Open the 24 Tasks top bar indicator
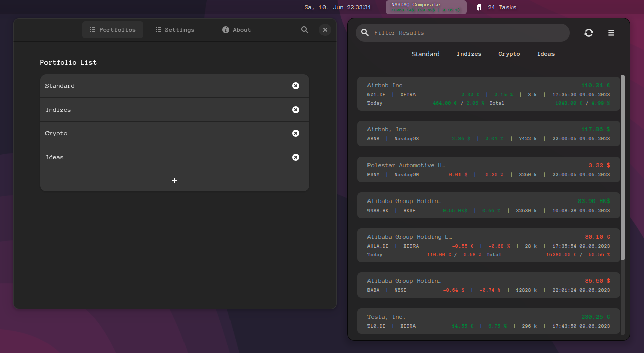Viewport: 644px width, 353px height. click(x=496, y=7)
